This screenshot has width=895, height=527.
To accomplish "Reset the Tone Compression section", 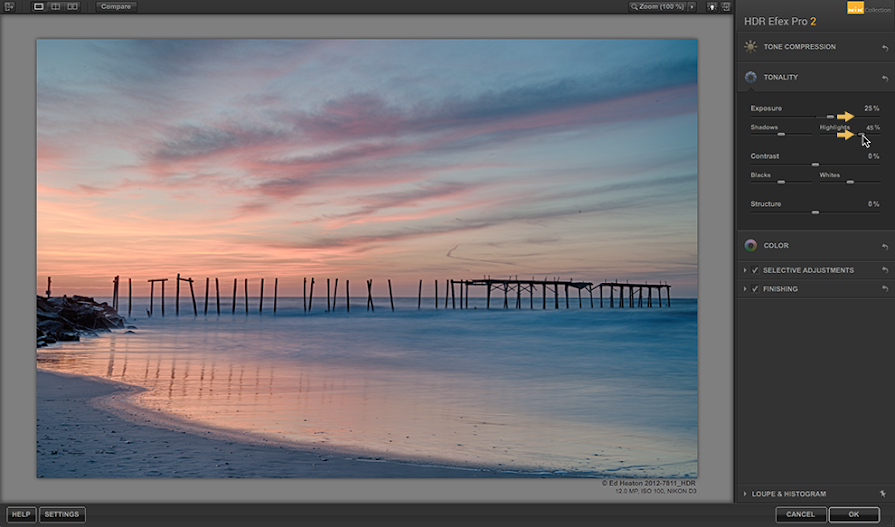I will pyautogui.click(x=884, y=47).
